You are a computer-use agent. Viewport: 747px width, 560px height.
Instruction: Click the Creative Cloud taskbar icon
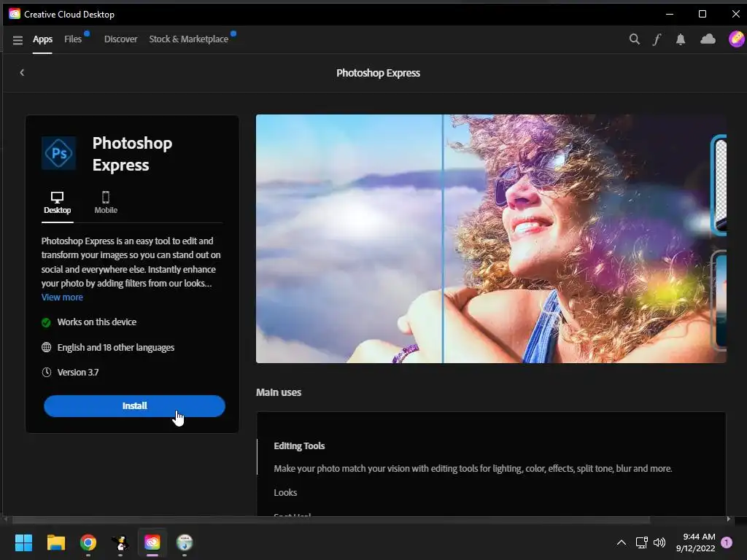tap(152, 542)
